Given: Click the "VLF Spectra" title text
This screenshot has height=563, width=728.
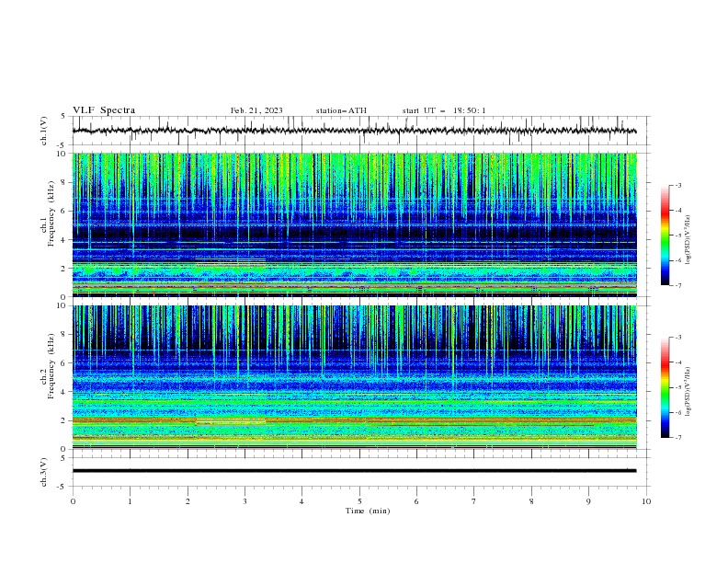Looking at the screenshot, I should (x=104, y=110).
